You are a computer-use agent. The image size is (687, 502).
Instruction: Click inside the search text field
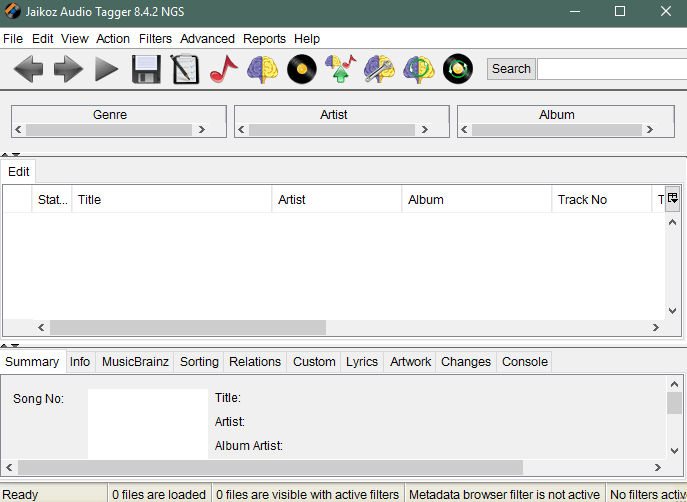click(612, 69)
